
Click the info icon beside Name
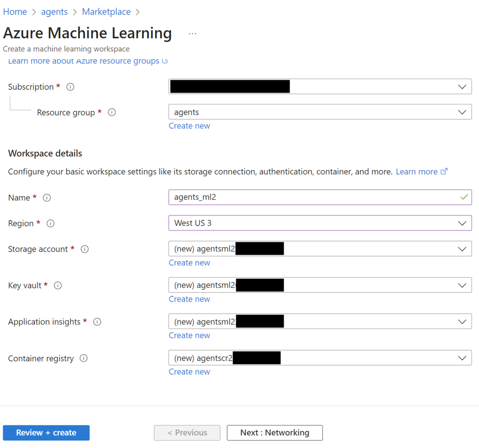point(46,198)
